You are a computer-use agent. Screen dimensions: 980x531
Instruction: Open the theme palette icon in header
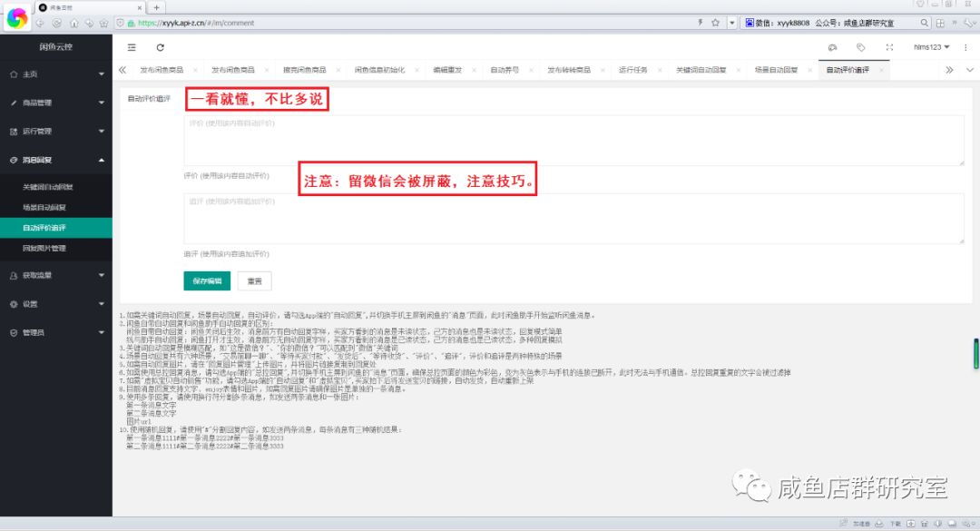click(832, 47)
